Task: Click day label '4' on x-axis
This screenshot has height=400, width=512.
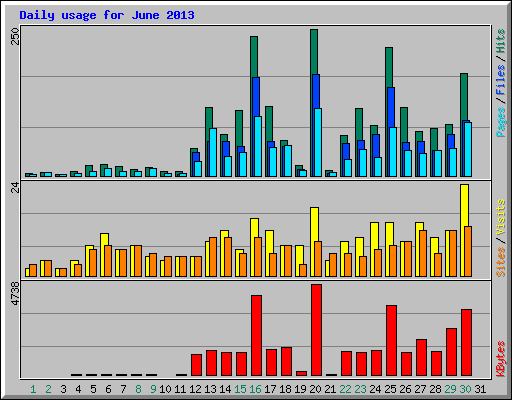Action: click(x=78, y=389)
